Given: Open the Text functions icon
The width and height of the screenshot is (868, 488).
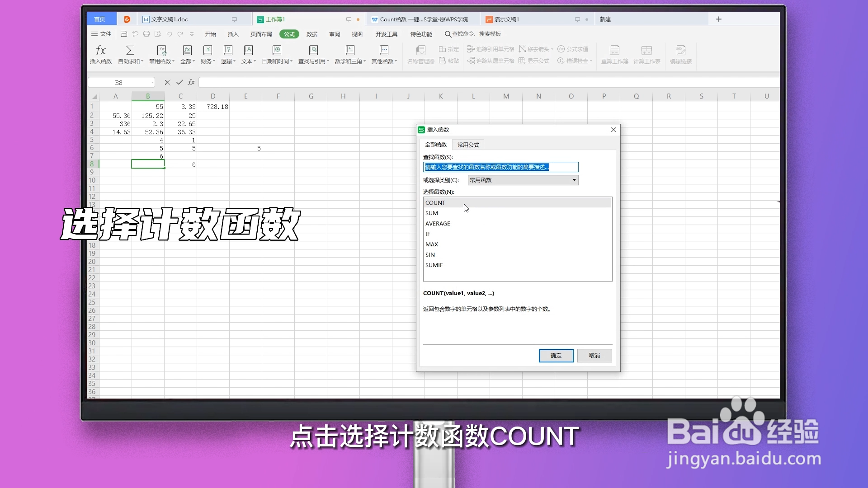Looking at the screenshot, I should click(x=248, y=50).
